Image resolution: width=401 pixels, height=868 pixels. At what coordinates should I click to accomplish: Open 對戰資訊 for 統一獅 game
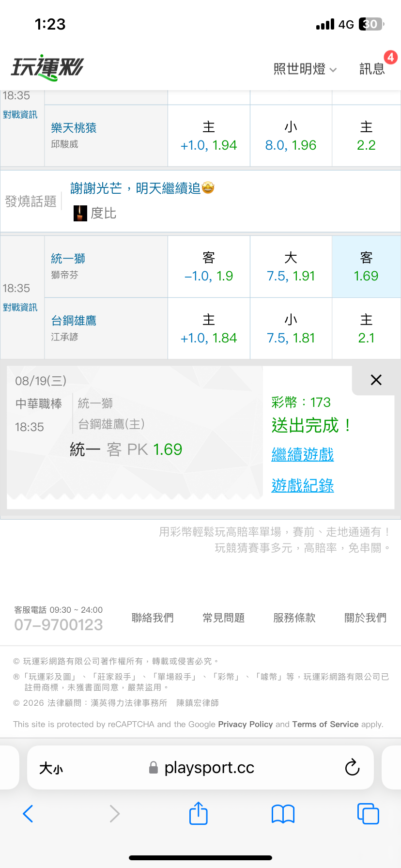20,308
